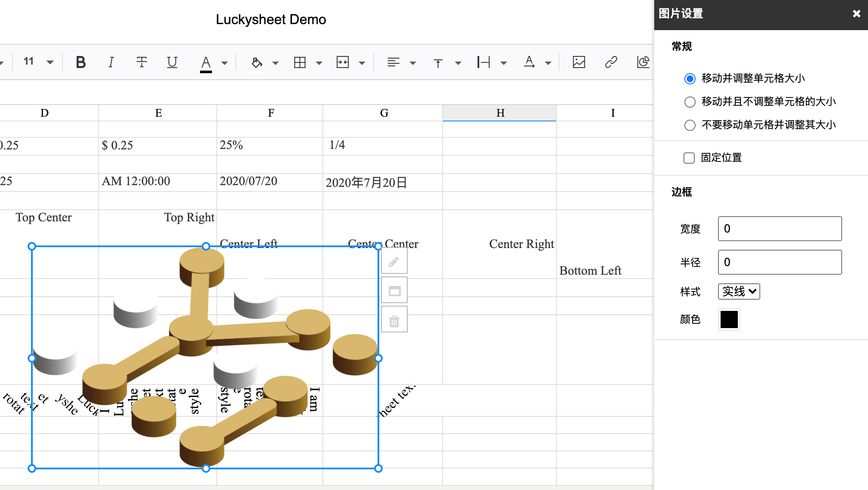Click the image's left-middle resize handle
The image size is (868, 490).
pyautogui.click(x=32, y=358)
